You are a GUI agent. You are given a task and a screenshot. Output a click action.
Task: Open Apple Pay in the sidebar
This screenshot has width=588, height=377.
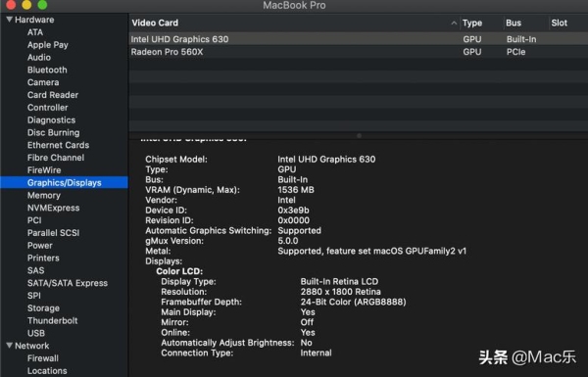tap(48, 45)
